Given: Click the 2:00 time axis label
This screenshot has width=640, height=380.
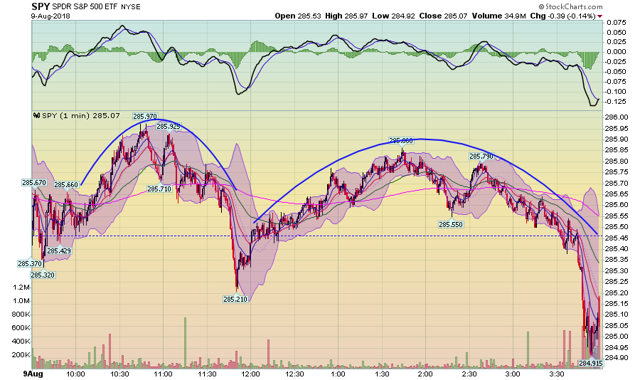Looking at the screenshot, I should point(425,374).
